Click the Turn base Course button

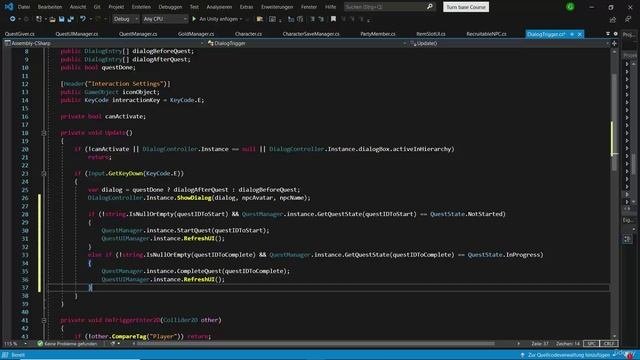point(466,7)
